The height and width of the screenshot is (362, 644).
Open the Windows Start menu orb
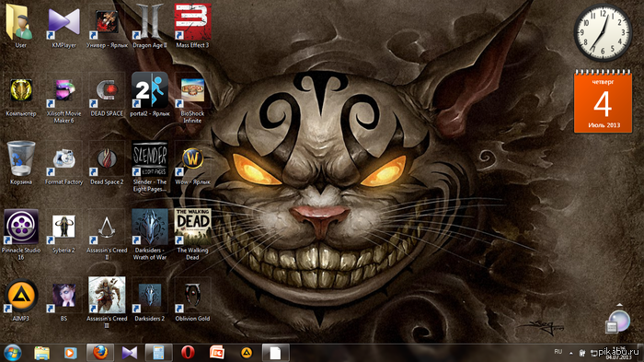point(12,353)
